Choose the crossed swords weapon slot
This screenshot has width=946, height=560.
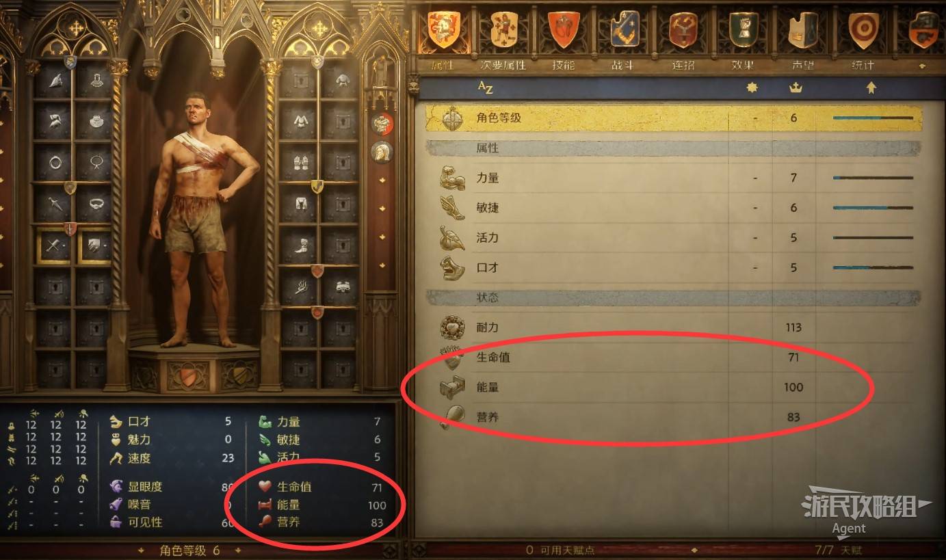coord(53,245)
